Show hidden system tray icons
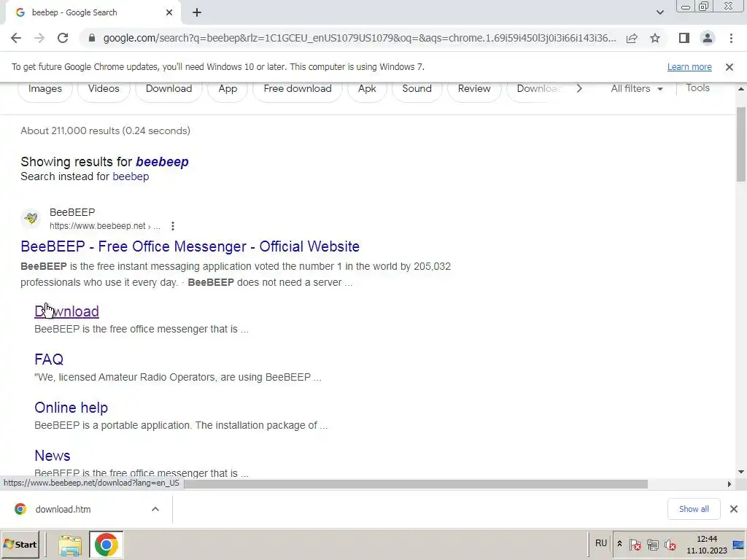The height and width of the screenshot is (560, 747). (619, 544)
